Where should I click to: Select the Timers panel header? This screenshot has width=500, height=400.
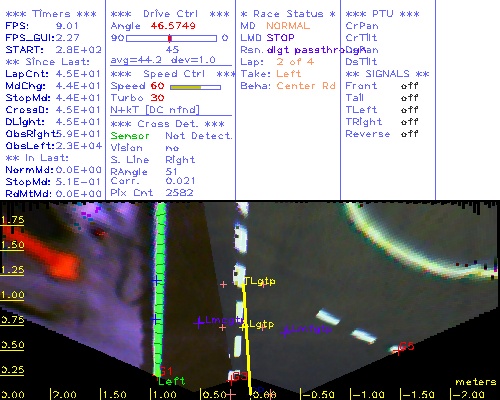point(51,14)
